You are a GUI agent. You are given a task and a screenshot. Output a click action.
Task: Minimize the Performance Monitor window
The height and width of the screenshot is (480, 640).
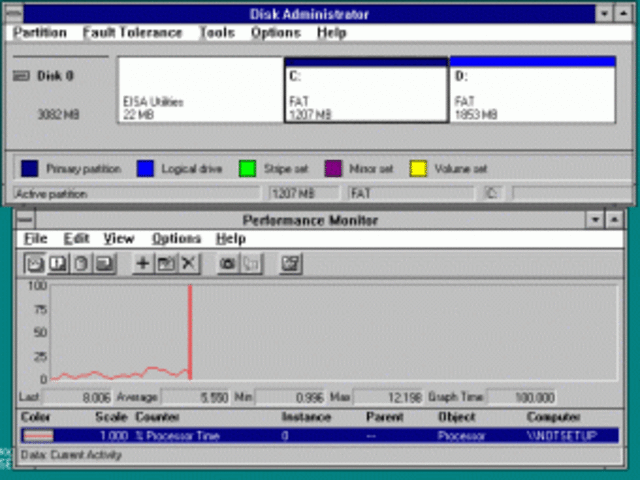(x=595, y=220)
